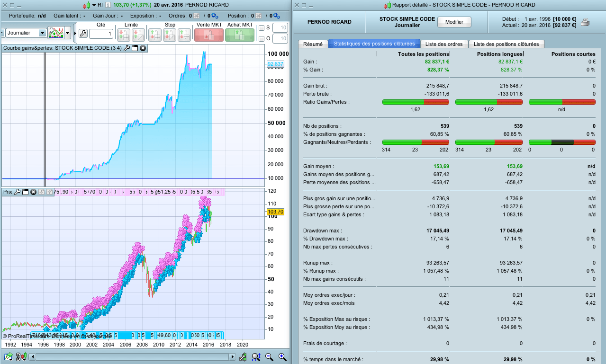Enable the O checkbox
Viewport: 606px width, 364px height.
262,38
